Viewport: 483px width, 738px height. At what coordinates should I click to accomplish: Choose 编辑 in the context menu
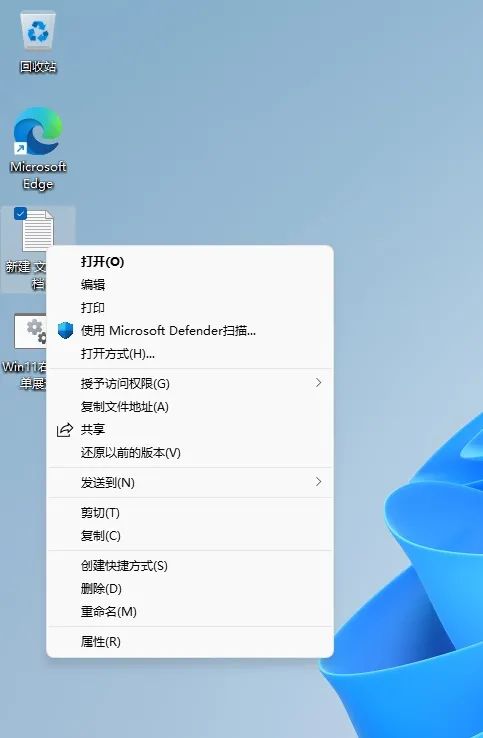pyautogui.click(x=190, y=285)
